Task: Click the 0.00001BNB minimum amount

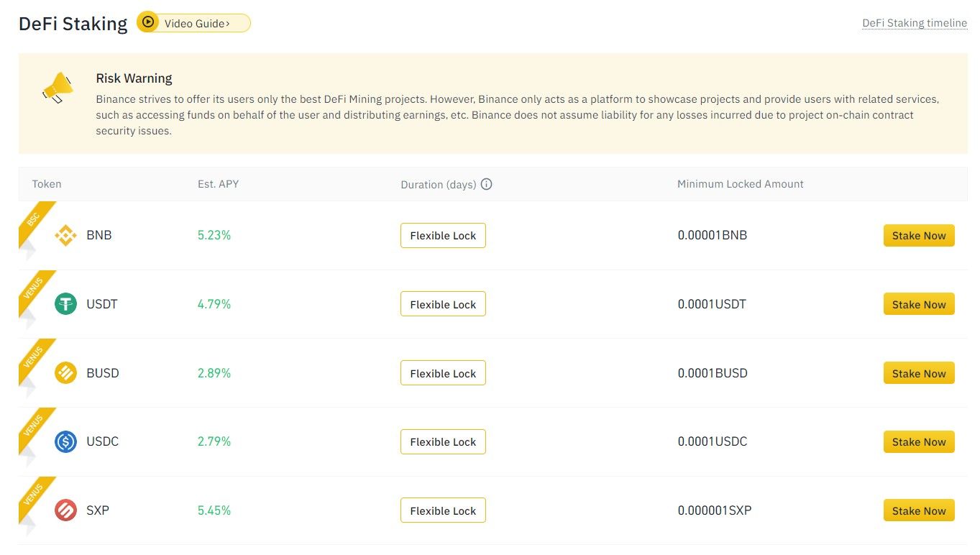Action: (x=713, y=235)
